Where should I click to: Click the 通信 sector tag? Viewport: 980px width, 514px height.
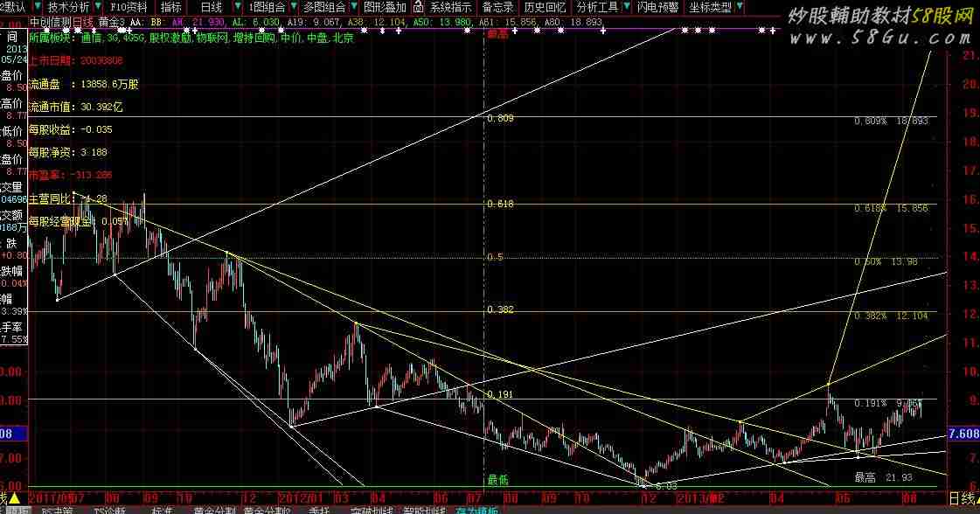coord(91,38)
